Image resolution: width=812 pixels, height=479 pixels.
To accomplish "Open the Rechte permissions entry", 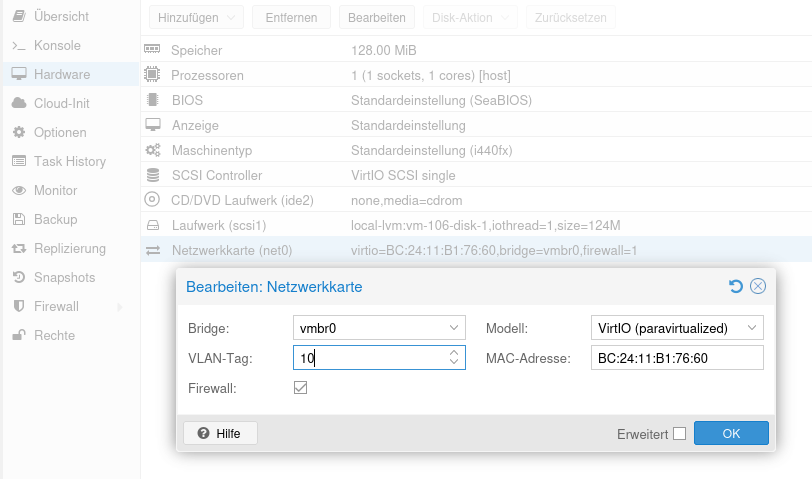I will pyautogui.click(x=54, y=335).
